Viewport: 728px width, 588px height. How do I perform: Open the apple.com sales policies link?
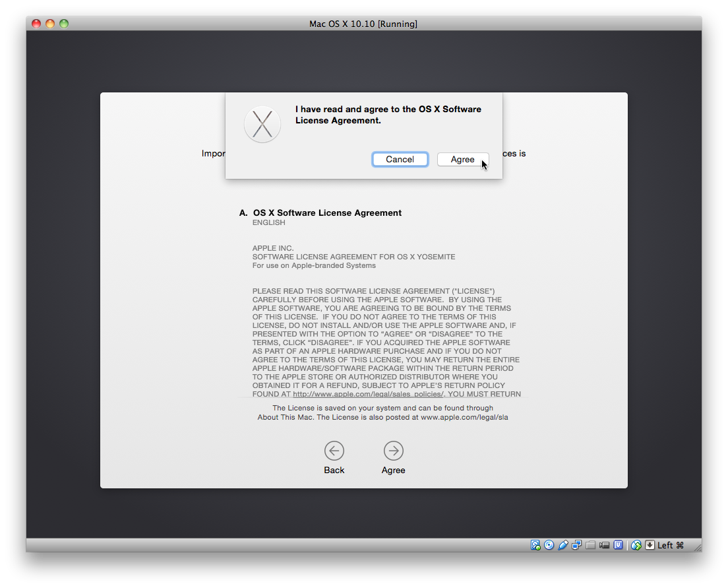(368, 394)
